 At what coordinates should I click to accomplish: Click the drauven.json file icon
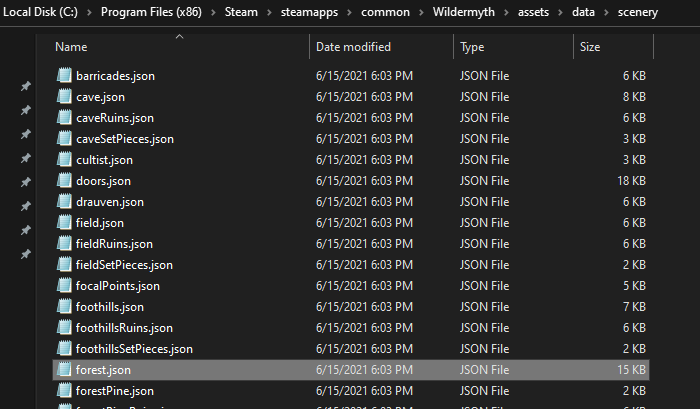pyautogui.click(x=65, y=202)
